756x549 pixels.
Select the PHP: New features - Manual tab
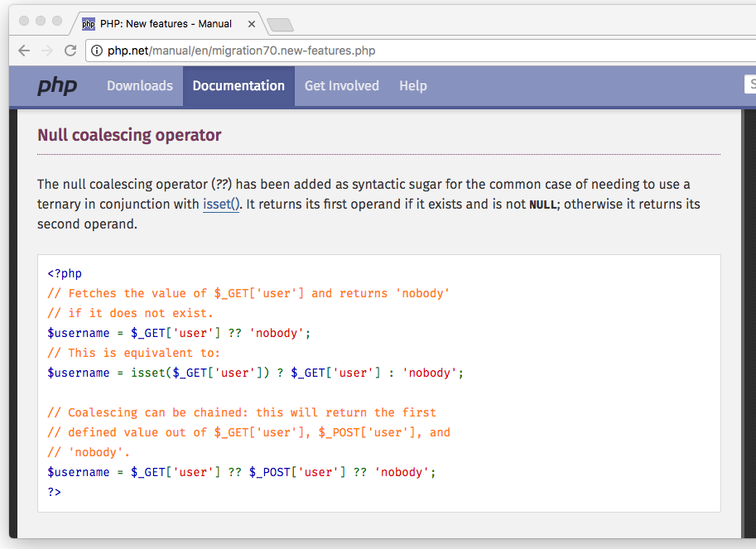point(166,24)
